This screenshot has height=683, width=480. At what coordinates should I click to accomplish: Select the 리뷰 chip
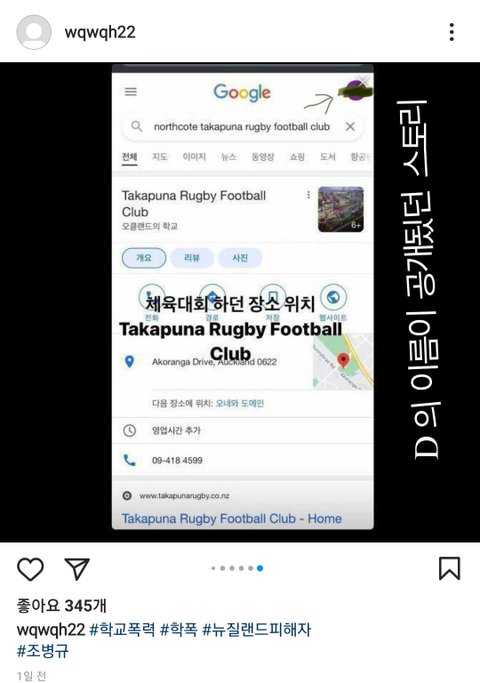[192, 258]
